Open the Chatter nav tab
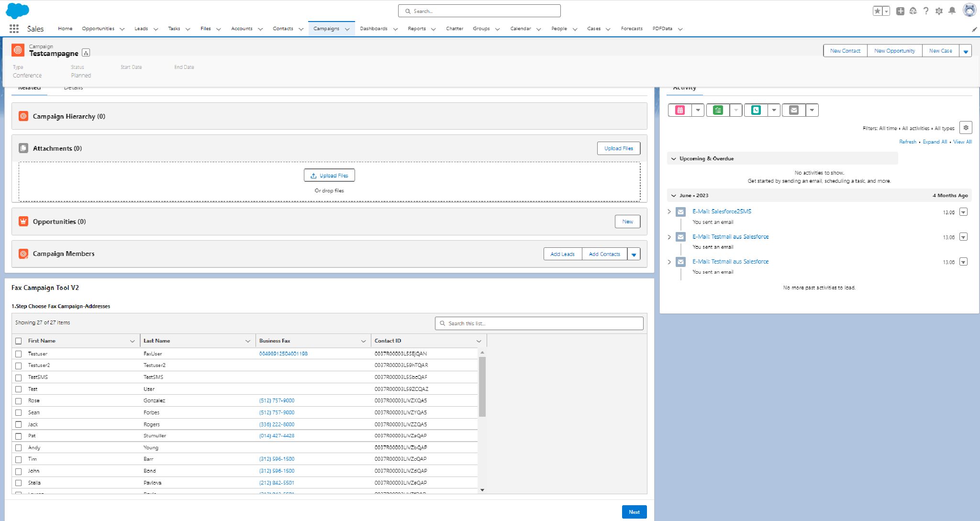Viewport: 980px width, 521px height. (454, 29)
